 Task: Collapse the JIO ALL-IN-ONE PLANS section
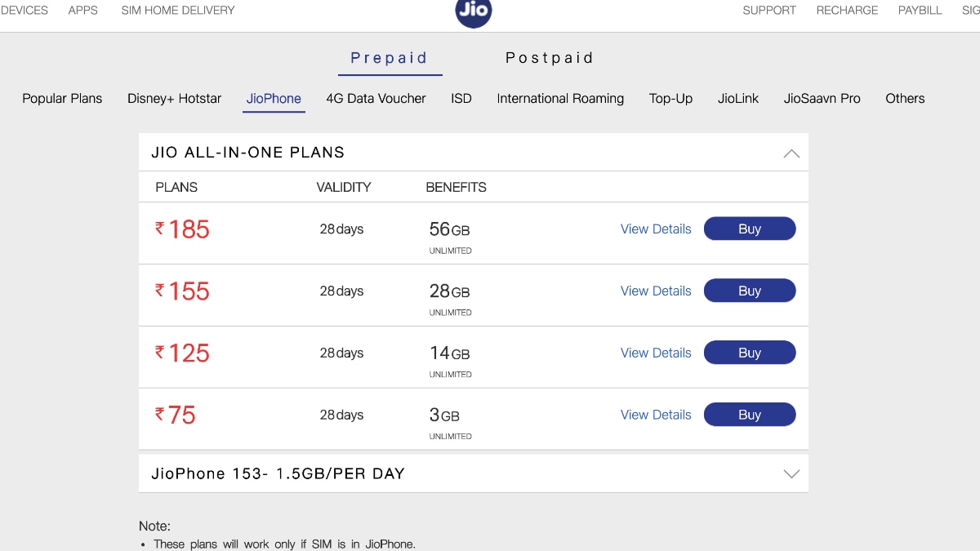tap(791, 153)
